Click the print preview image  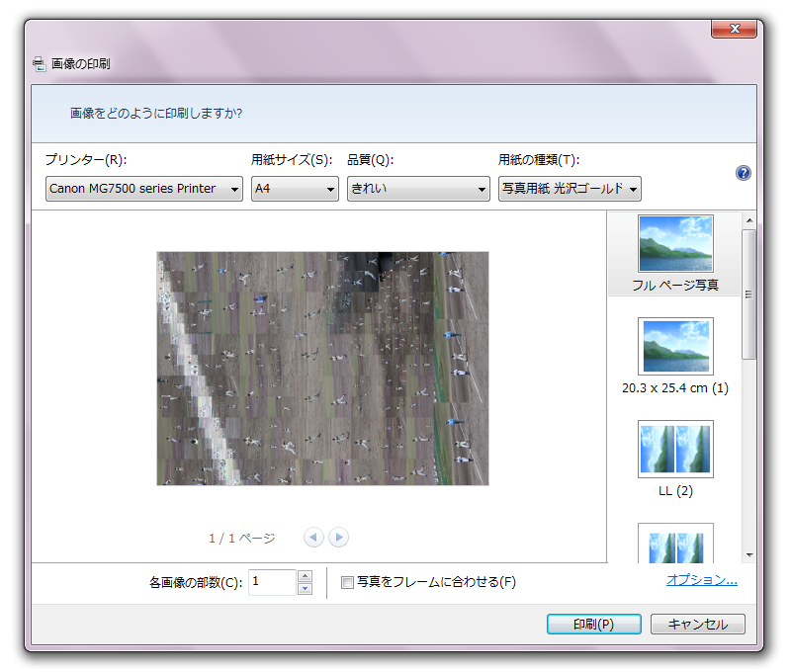pyautogui.click(x=323, y=369)
